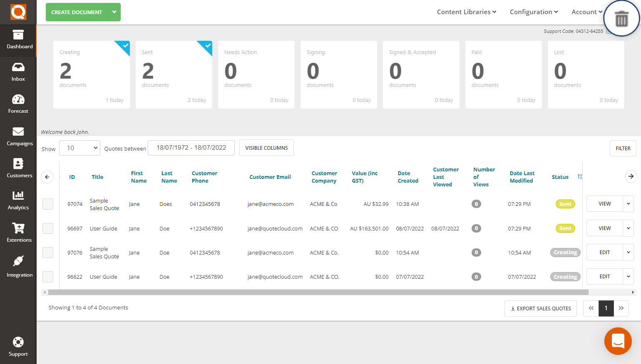Click Export Sales Quotes button

click(540, 309)
